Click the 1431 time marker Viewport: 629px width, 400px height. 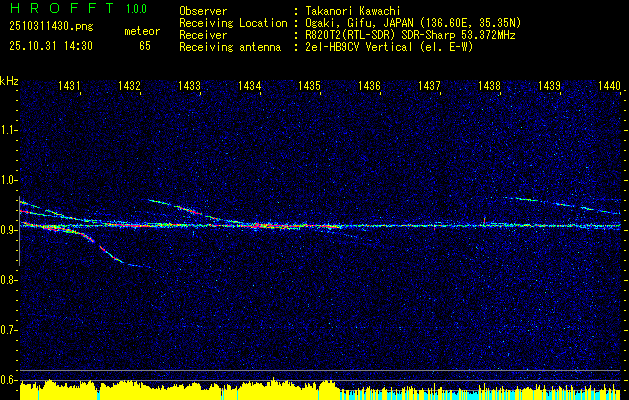point(69,85)
